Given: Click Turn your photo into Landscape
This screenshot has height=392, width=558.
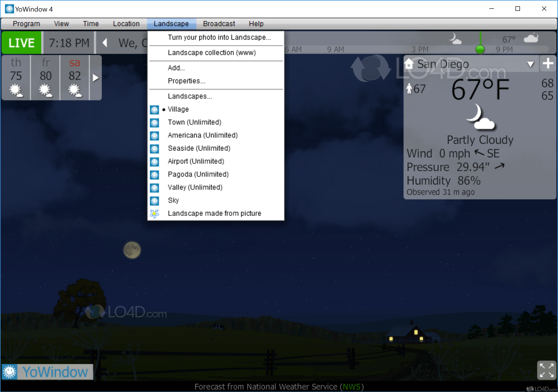Looking at the screenshot, I should pos(219,37).
